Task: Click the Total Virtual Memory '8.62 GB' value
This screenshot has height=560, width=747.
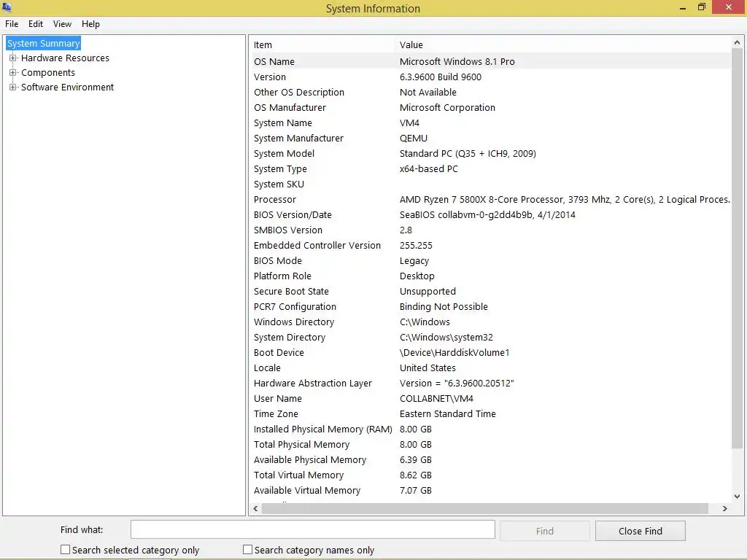Action: 415,475
